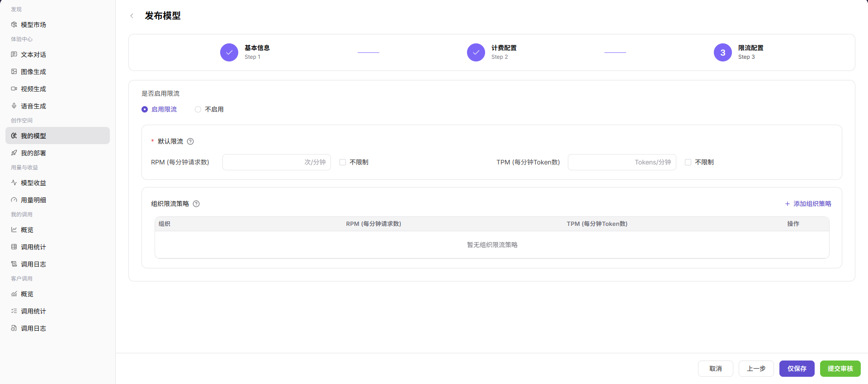Click the back arrow beside 发布模型
868x384 pixels.
tap(132, 16)
